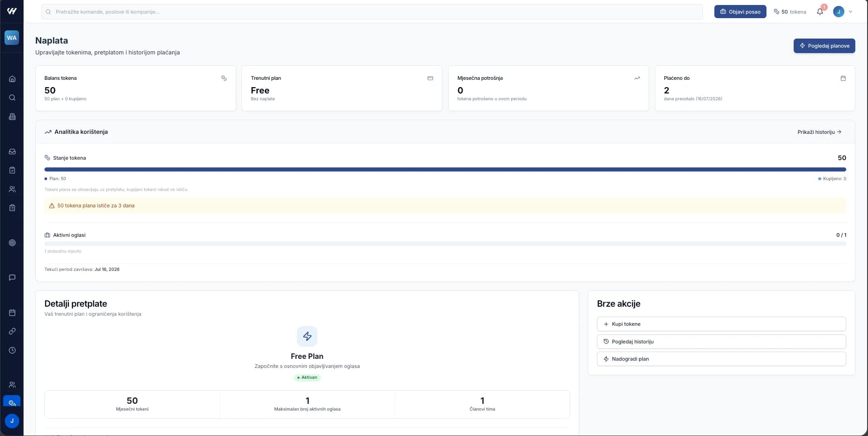Open the chat message icon in the sidebar
The image size is (868, 436).
12,277
